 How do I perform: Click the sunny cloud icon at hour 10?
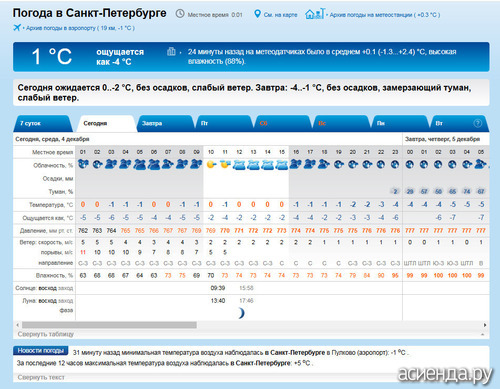(211, 164)
